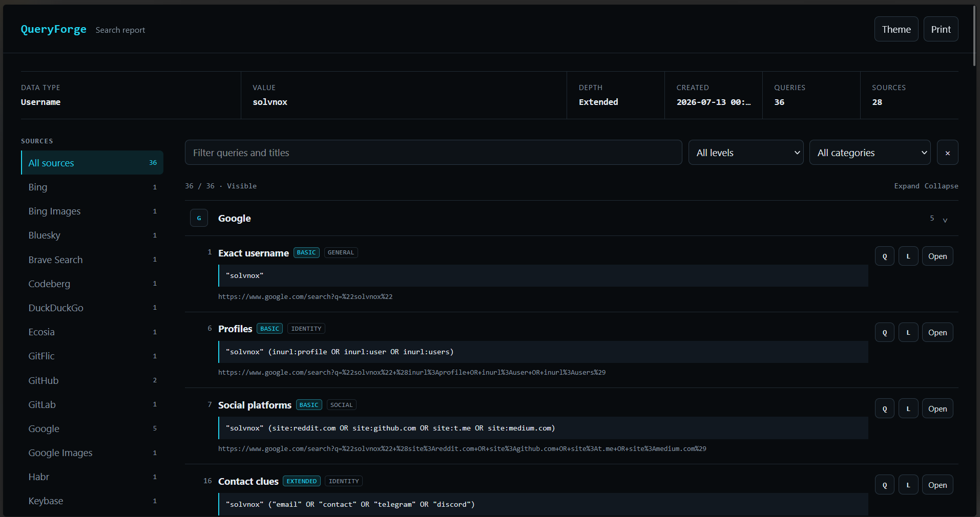The width and height of the screenshot is (980, 517).
Task: Select Habr source
Action: click(x=92, y=477)
